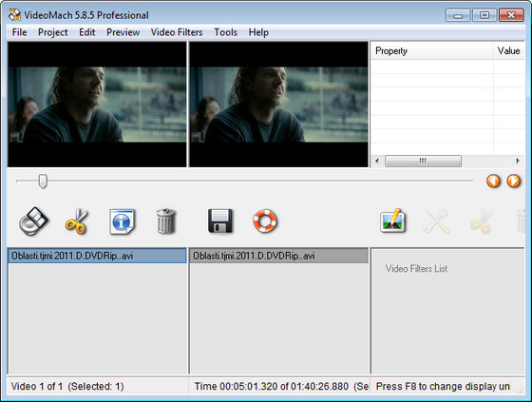Select input file Oblasti.tjmi.2011.D.DVDRip..avi in left list
Screen dimensions: 532x402
(97, 256)
